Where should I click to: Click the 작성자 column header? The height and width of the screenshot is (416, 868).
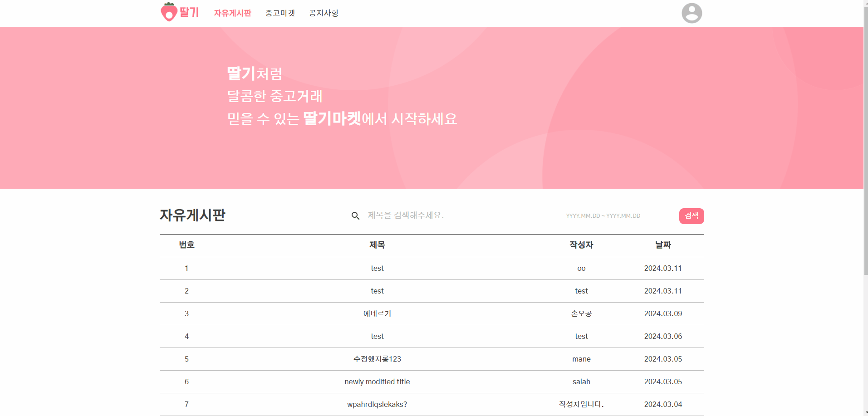tap(581, 245)
